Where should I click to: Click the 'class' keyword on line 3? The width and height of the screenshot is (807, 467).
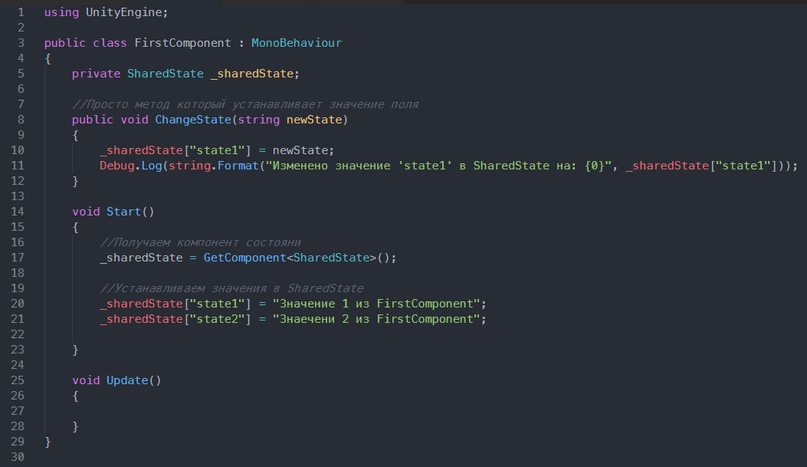click(110, 43)
